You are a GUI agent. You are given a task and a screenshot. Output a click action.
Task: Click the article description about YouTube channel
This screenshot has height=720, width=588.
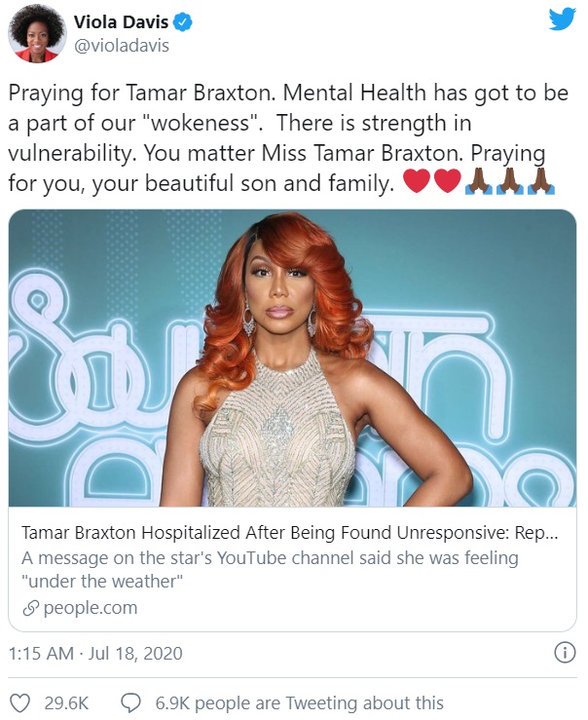click(x=270, y=569)
